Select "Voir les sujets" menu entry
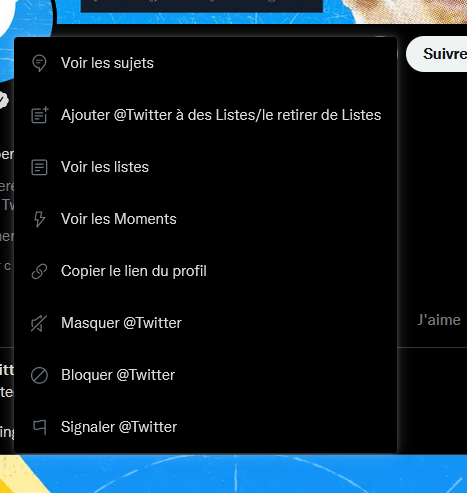 point(206,63)
